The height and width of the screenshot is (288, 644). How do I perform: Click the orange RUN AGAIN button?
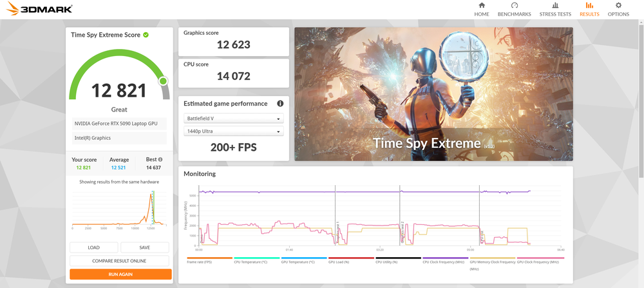(x=121, y=274)
